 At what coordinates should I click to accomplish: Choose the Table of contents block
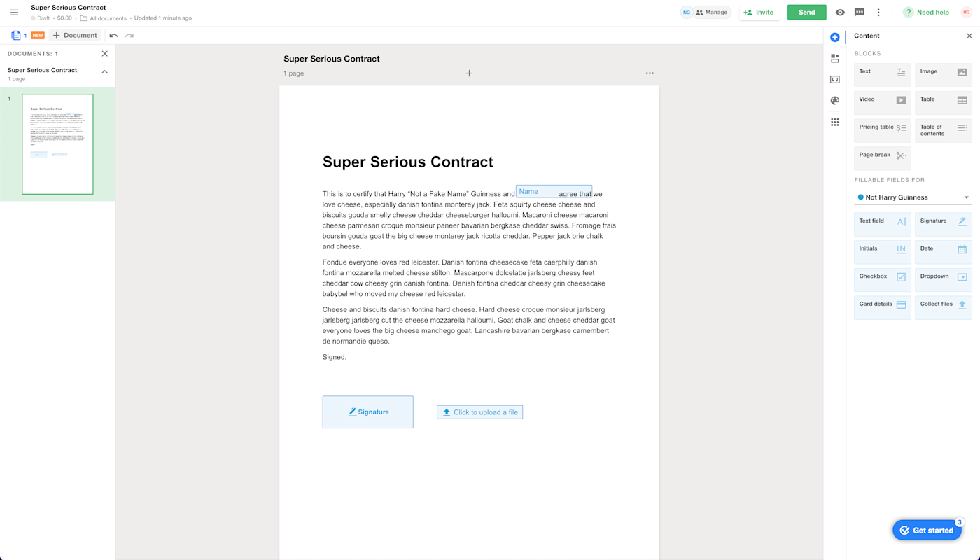(944, 130)
